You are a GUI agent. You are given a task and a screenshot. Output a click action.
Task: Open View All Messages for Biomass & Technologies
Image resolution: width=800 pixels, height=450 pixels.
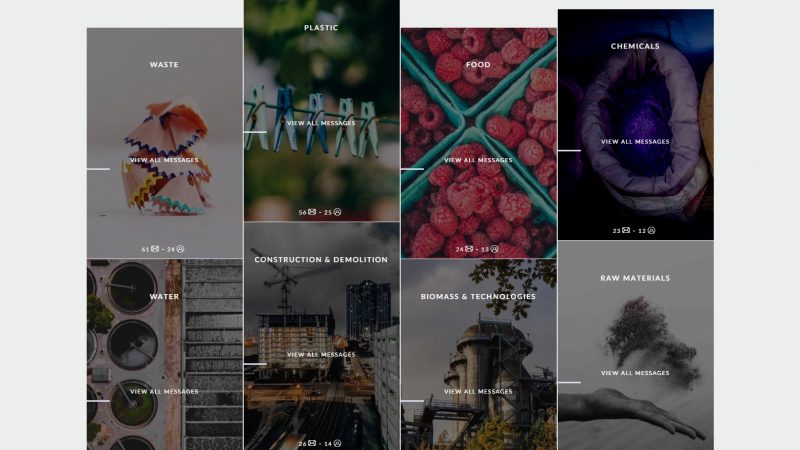tap(478, 392)
